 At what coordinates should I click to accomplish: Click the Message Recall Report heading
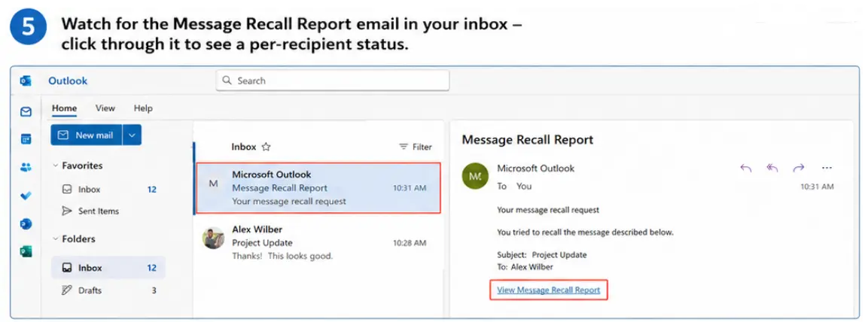click(527, 140)
